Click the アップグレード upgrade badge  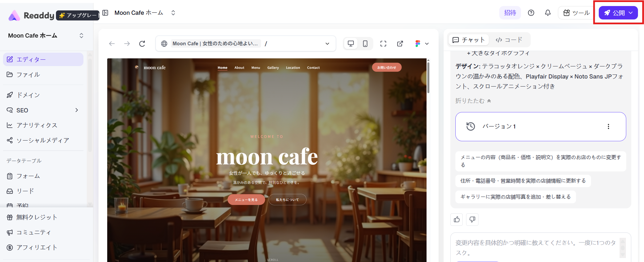[78, 15]
